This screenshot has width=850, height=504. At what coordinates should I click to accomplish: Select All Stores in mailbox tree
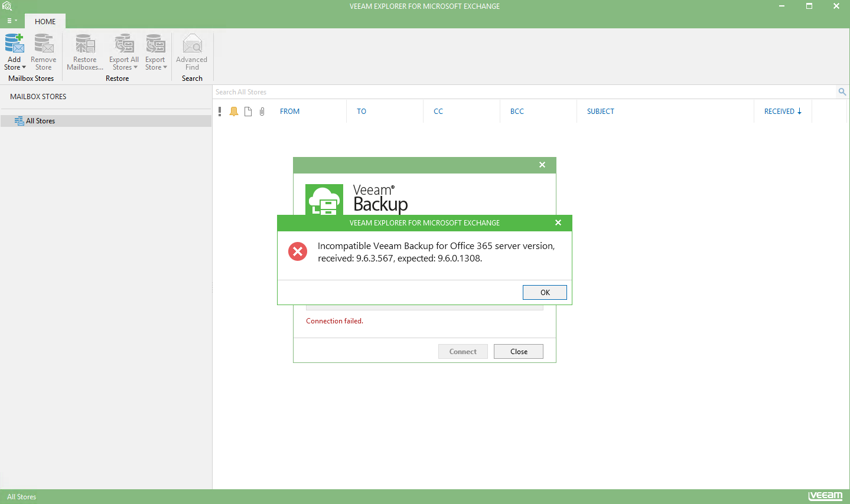pyautogui.click(x=106, y=121)
